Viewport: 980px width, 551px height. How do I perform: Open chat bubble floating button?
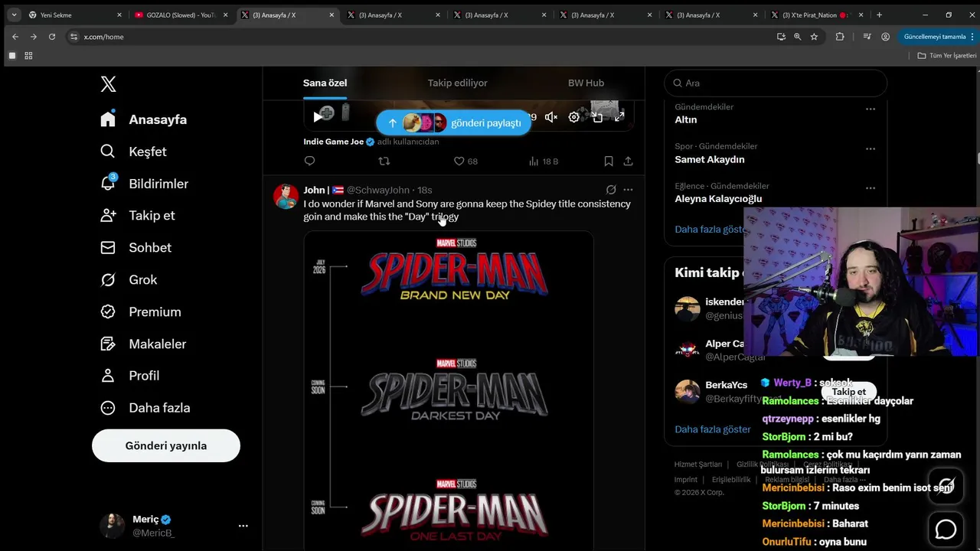(946, 529)
